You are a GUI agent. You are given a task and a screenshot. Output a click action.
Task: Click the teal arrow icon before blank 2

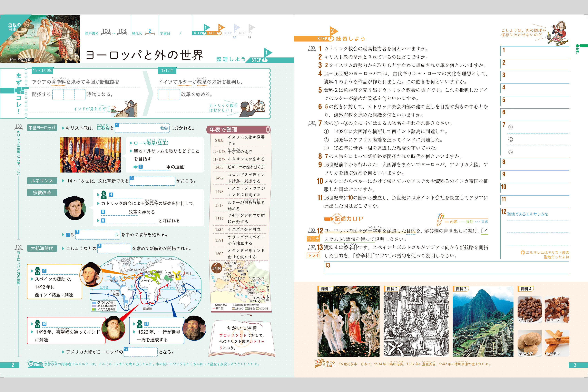pyautogui.click(x=136, y=167)
